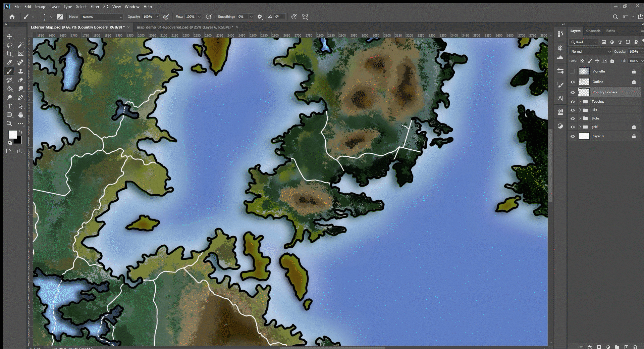Select the Eraser tool
The width and height of the screenshot is (644, 349).
20,80
